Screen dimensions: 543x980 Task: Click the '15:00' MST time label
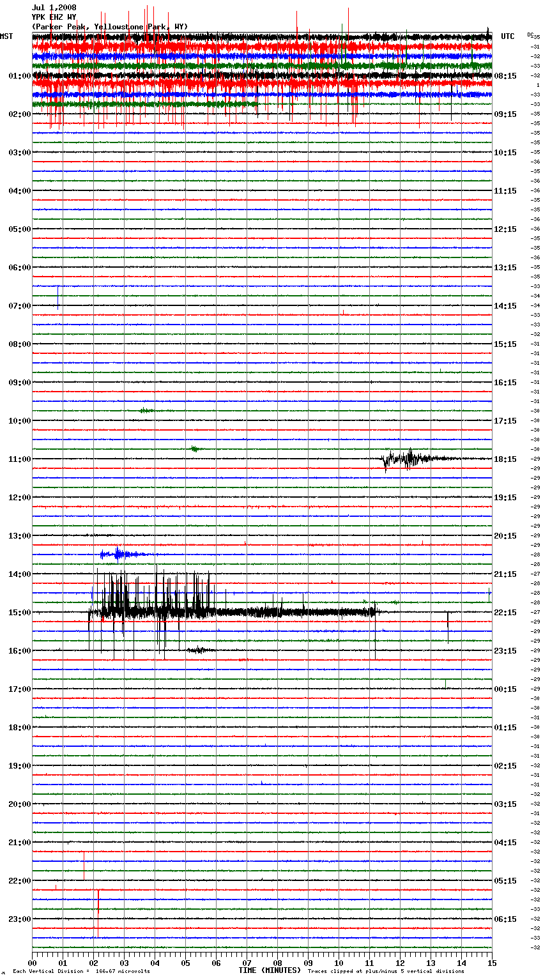point(19,613)
